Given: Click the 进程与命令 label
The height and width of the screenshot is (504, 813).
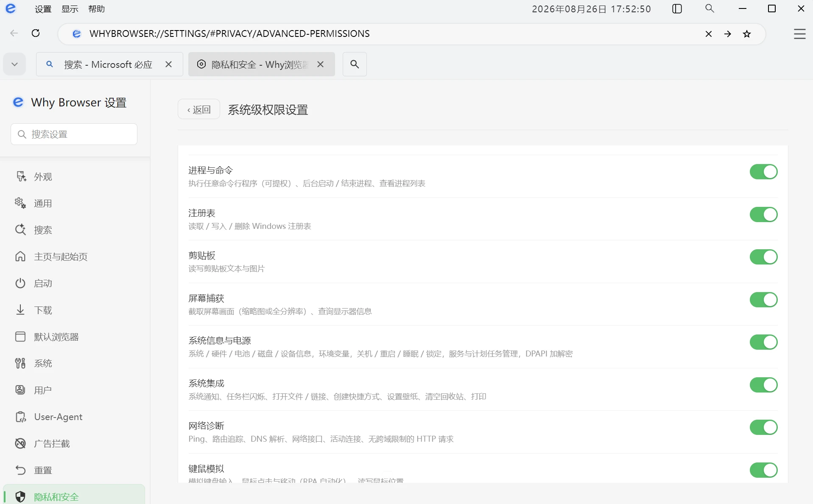Looking at the screenshot, I should tap(211, 170).
